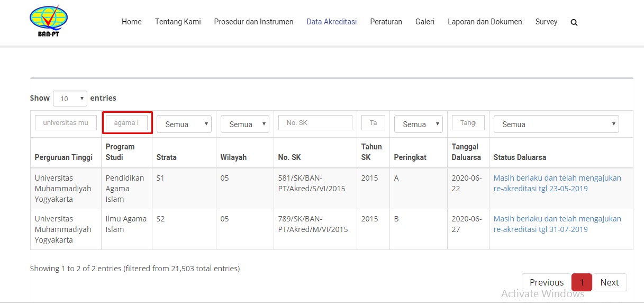Image resolution: width=644 pixels, height=303 pixels.
Task: Open Peraturan menu
Action: tap(386, 22)
